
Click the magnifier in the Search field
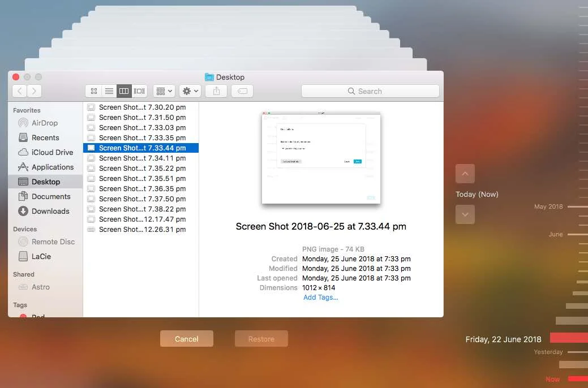[351, 90]
